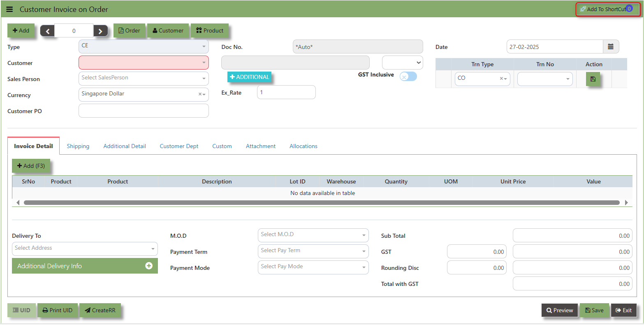Click the record number field showing 0
644x325 pixels.
[x=74, y=31]
